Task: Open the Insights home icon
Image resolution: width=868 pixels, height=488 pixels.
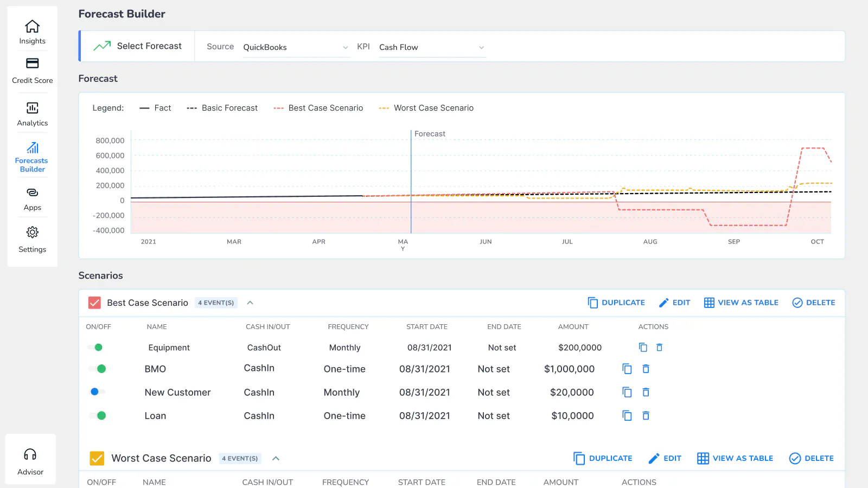Action: pos(33,26)
